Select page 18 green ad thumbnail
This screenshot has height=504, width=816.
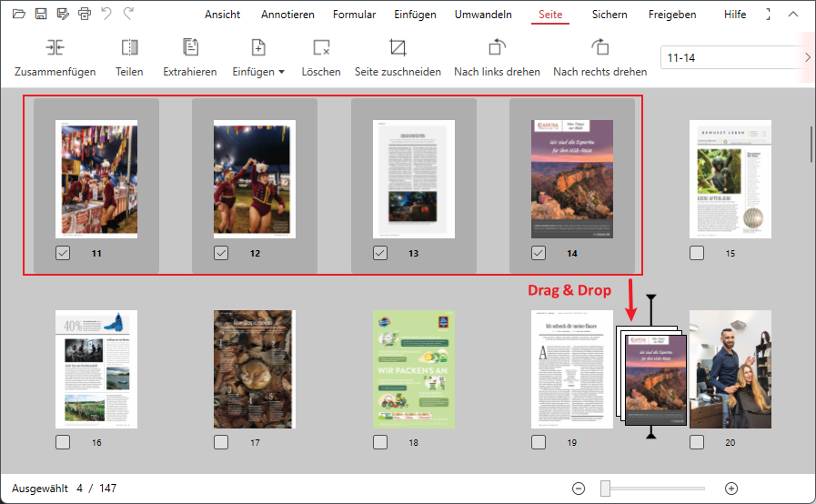click(x=414, y=369)
